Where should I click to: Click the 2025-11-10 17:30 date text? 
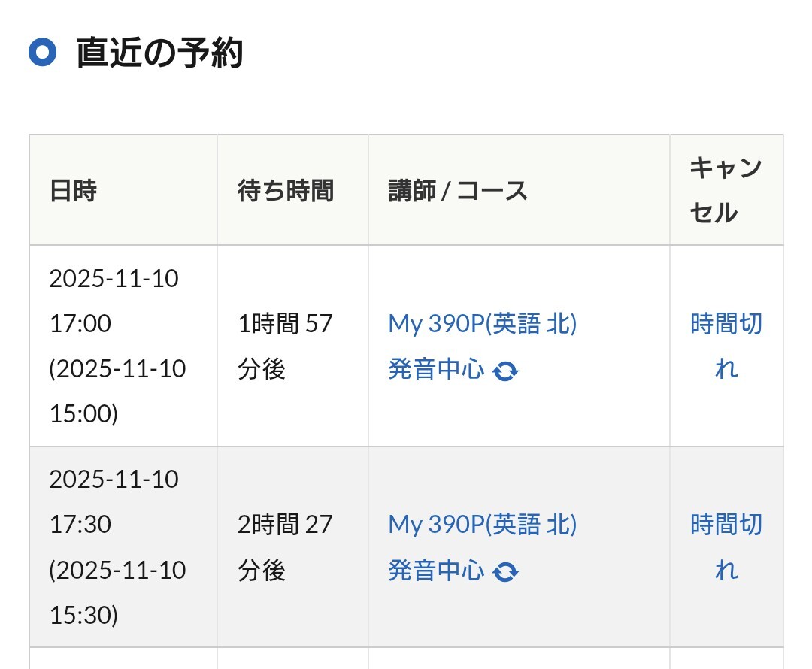(114, 501)
